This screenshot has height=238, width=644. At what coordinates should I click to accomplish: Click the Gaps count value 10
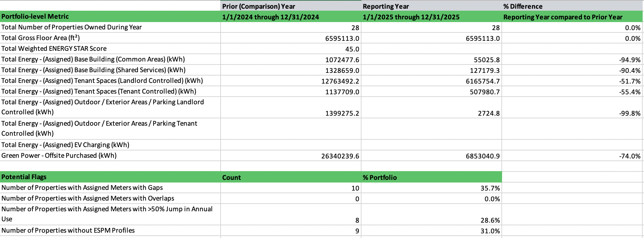point(291,188)
